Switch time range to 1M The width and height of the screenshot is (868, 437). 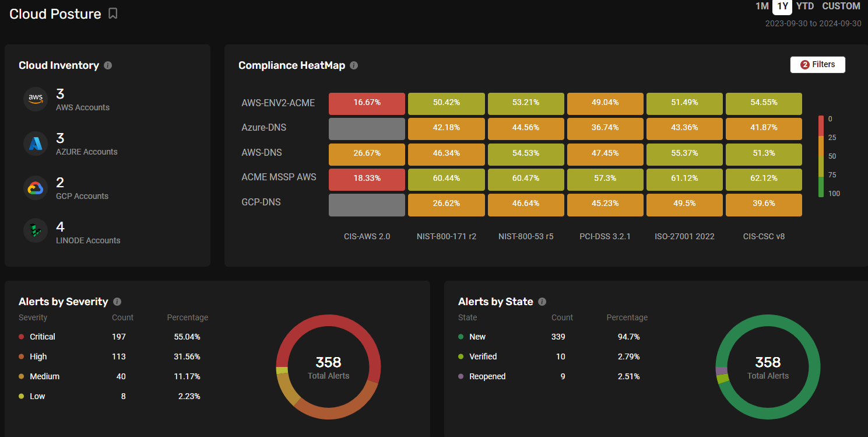762,6
